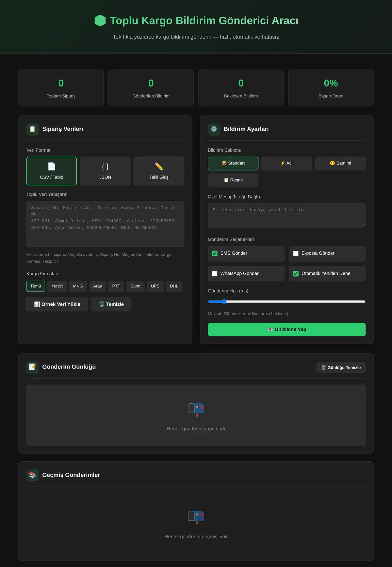Image resolution: width=392 pixels, height=567 pixels.
Task: Clear the log with Günlüğü Temizle
Action: pos(341,368)
